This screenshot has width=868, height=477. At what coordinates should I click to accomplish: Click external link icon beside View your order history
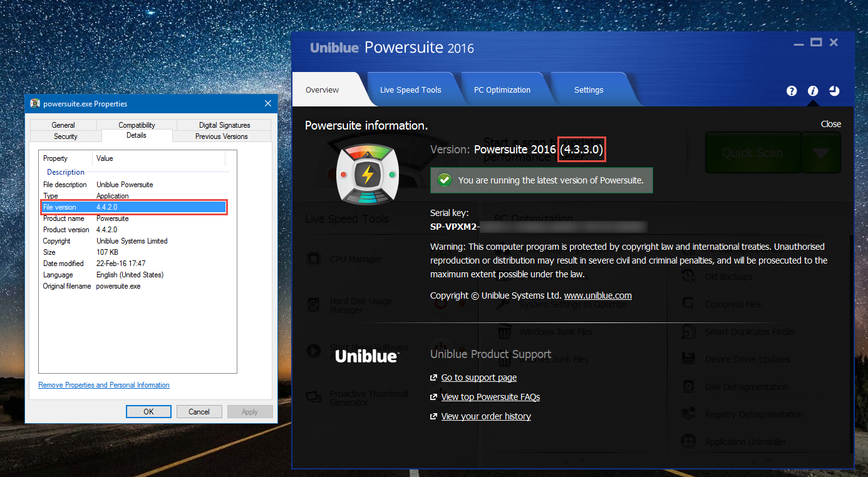point(433,416)
